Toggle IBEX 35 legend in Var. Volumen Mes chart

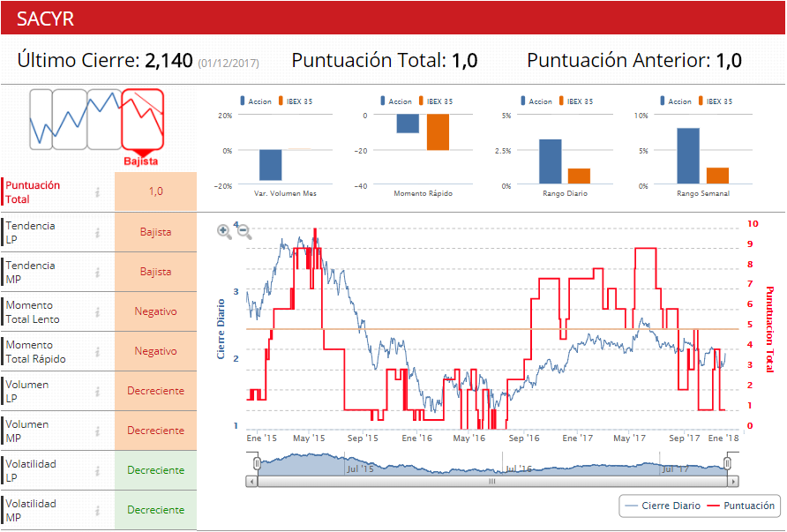295,101
